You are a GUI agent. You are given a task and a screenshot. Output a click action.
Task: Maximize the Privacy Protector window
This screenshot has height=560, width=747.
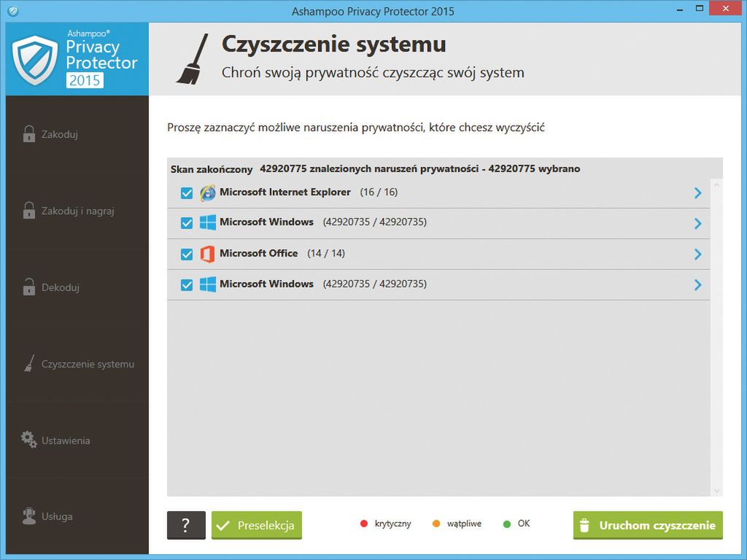[x=700, y=9]
